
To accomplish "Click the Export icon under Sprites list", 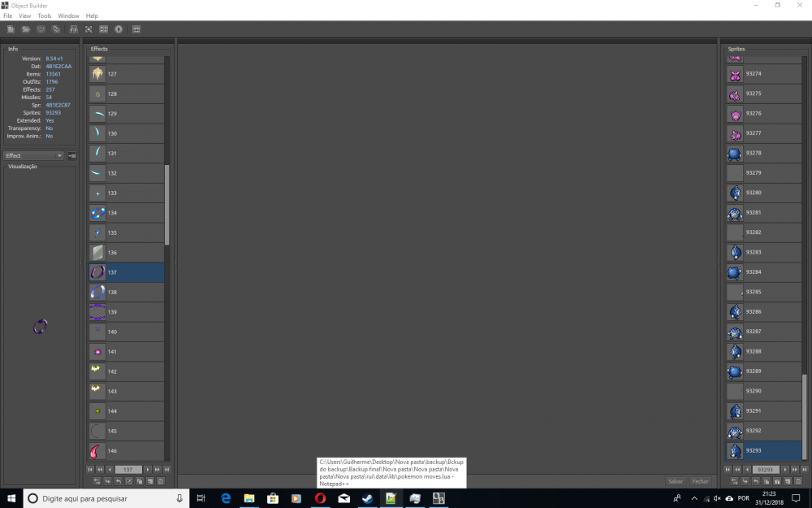I will [x=755, y=481].
